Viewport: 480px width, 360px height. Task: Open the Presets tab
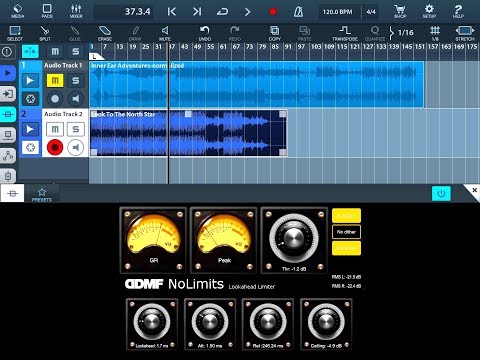(x=42, y=194)
